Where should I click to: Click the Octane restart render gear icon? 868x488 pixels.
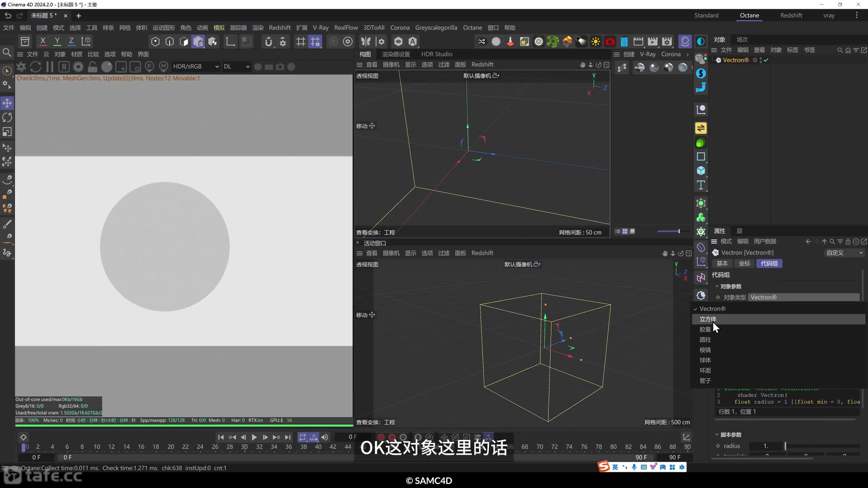(x=21, y=67)
